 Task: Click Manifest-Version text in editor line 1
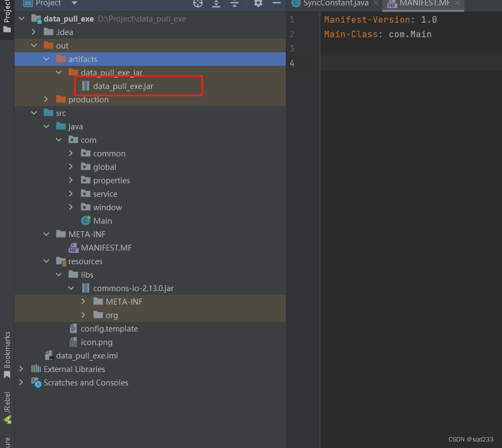pos(367,19)
